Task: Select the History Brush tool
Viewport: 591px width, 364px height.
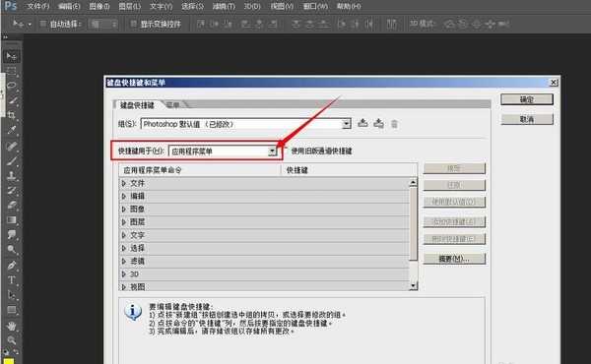Action: tap(11, 191)
